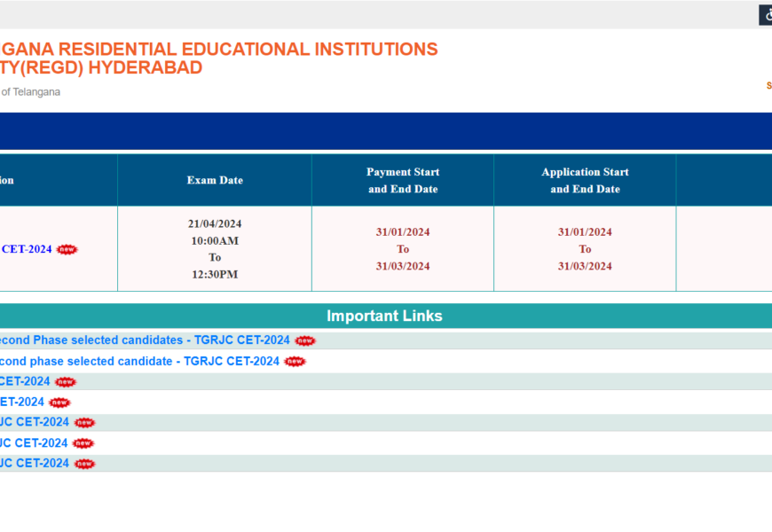
Task: Click the Payment Start and End Date header
Action: point(403,180)
